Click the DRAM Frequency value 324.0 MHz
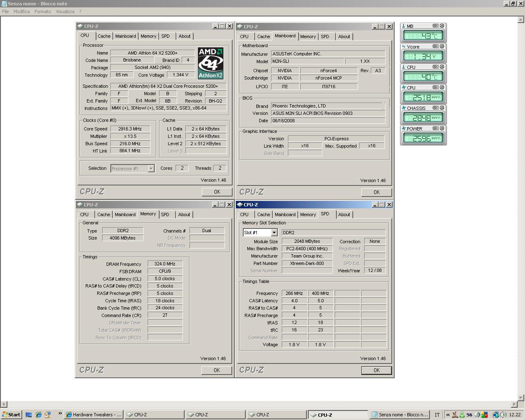 pyautogui.click(x=165, y=264)
